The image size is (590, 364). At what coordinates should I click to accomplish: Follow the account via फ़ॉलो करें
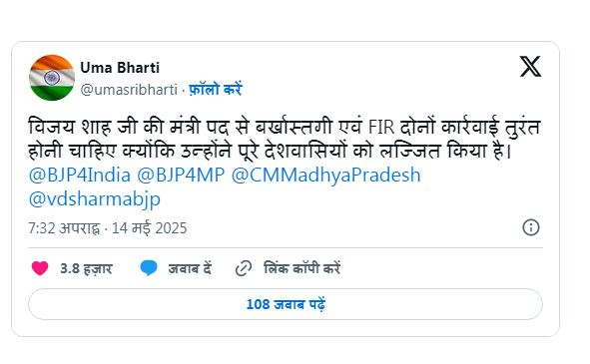(216, 89)
